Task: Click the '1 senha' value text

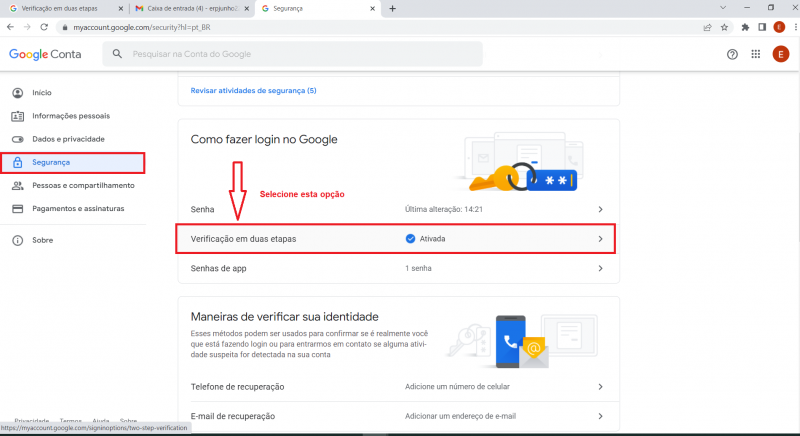Action: point(418,268)
